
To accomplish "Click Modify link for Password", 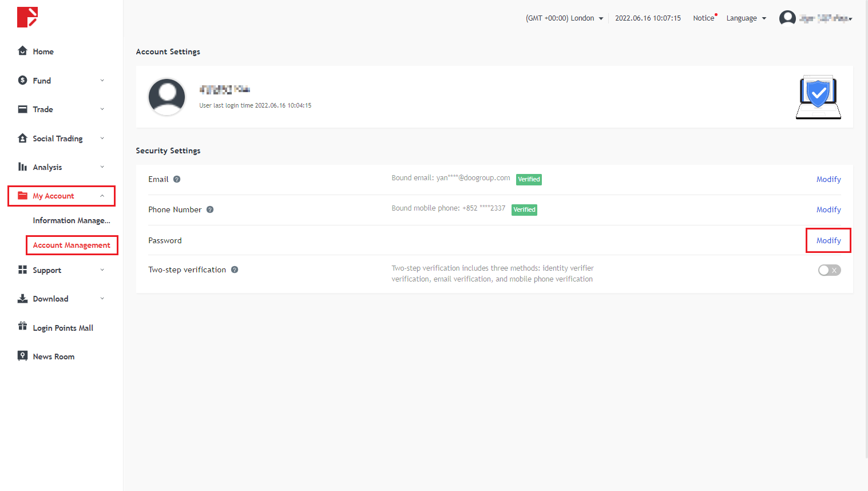I will (x=828, y=240).
